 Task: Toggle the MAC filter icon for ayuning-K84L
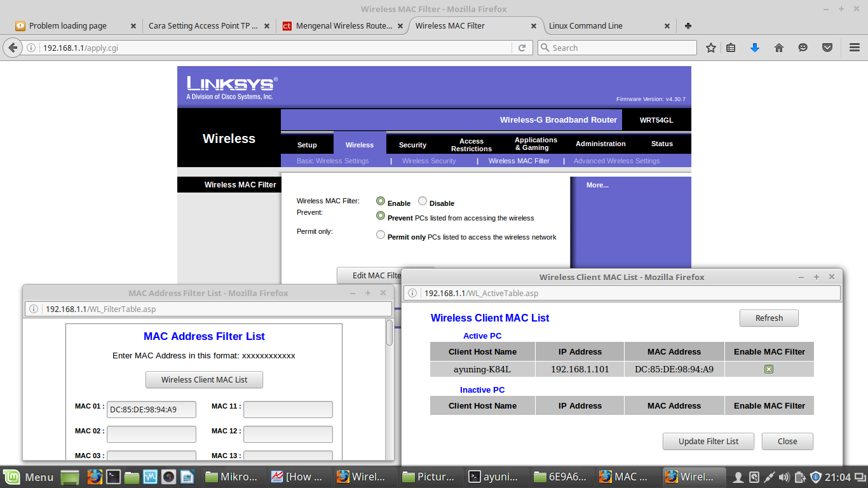point(769,369)
